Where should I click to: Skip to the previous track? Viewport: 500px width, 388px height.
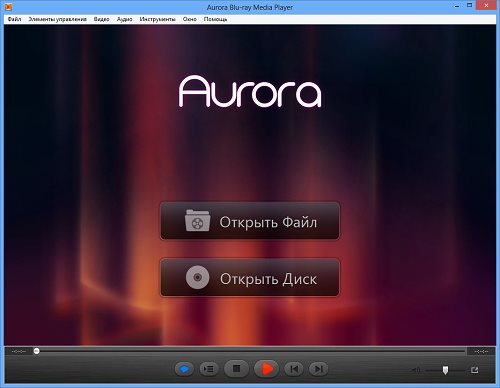point(294,369)
